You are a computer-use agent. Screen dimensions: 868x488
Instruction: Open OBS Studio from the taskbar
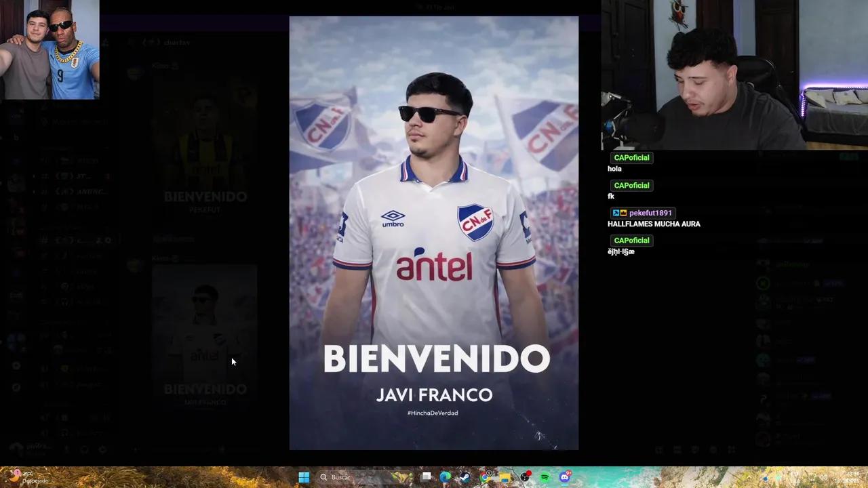(526, 477)
